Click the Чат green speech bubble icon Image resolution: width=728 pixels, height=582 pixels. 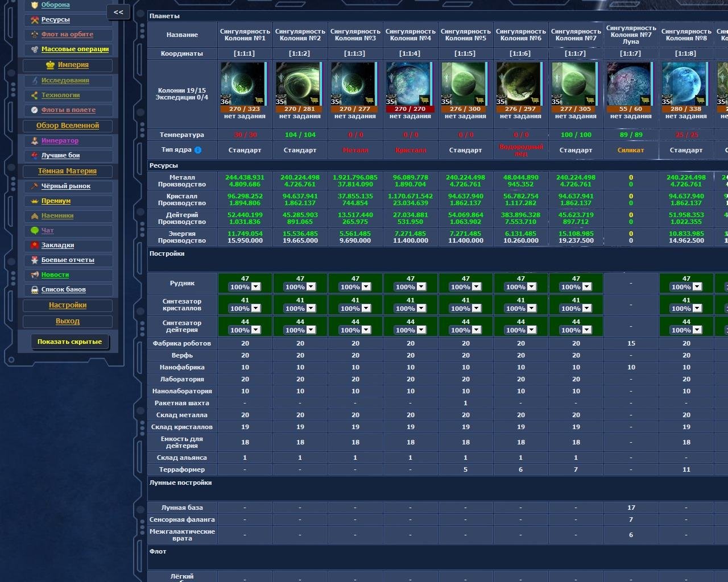click(35, 230)
